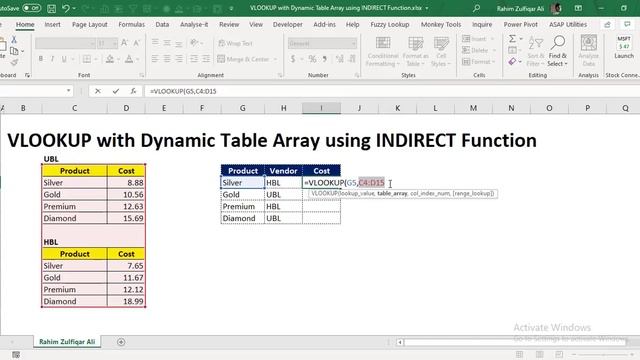Toggle Wrap Text

click(x=236, y=43)
